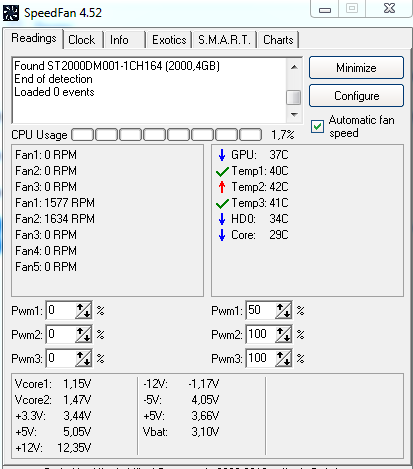Viewport: 413px width, 469px height.
Task: Click the log box scroll up arrow
Action: (294, 67)
